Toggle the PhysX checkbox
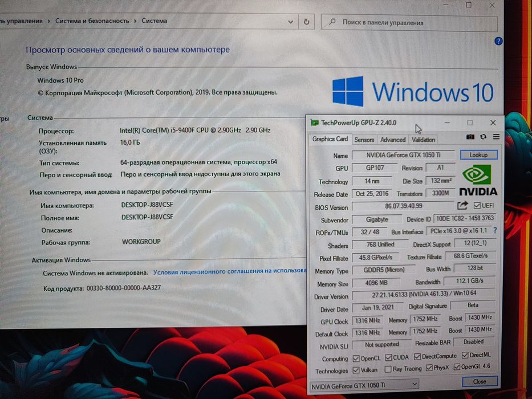 (429, 368)
